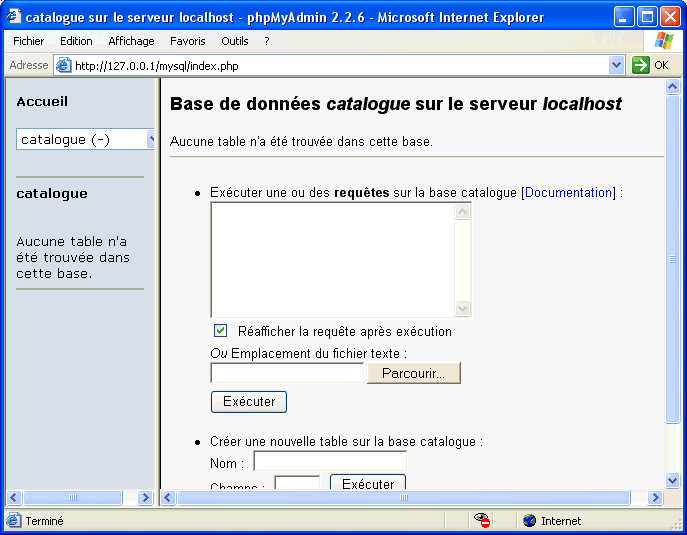This screenshot has height=535, width=687.
Task: Open the Affichage menu
Action: click(131, 41)
